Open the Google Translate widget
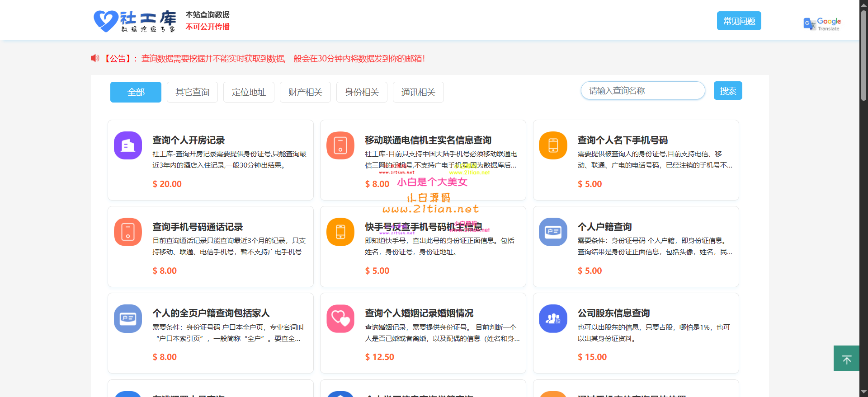Image resolution: width=868 pixels, height=397 pixels. (822, 23)
